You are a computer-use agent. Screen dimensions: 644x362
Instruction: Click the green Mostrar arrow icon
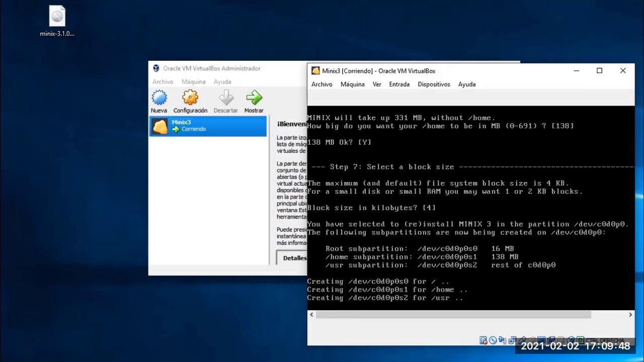(x=254, y=98)
